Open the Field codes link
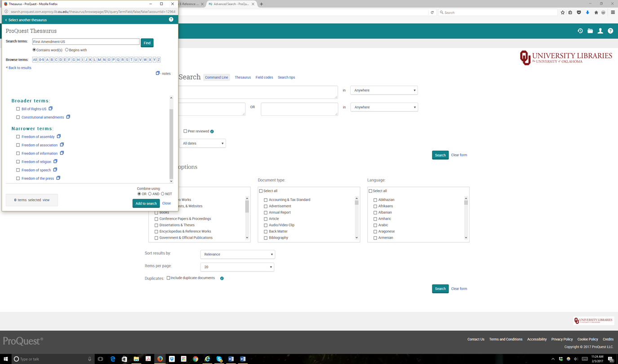This screenshot has width=618, height=364. [264, 77]
